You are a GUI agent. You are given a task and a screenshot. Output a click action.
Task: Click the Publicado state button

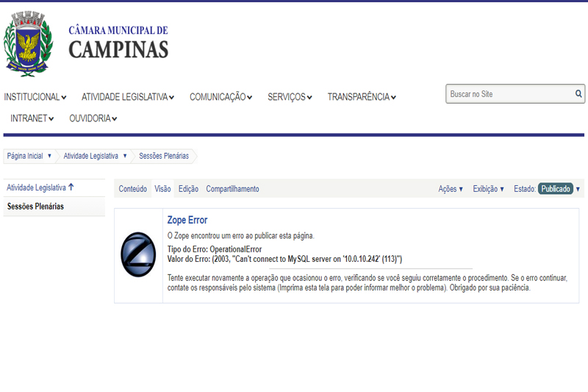point(556,189)
